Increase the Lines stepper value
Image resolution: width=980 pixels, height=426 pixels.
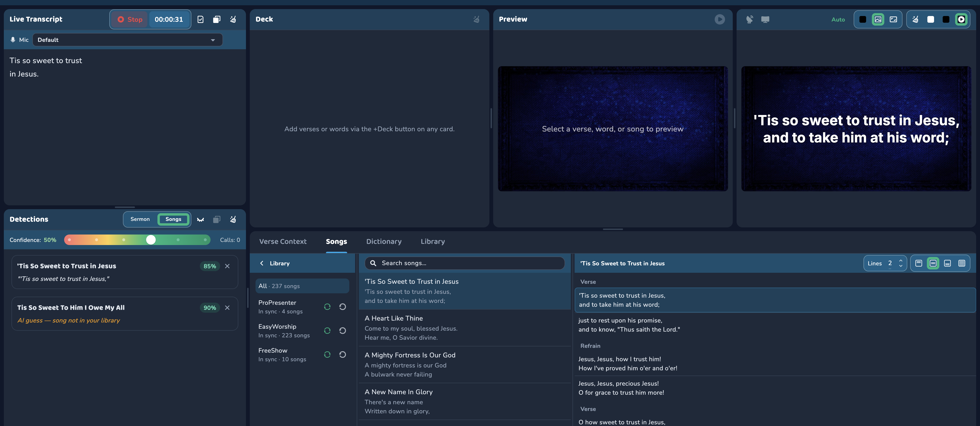coord(901,261)
